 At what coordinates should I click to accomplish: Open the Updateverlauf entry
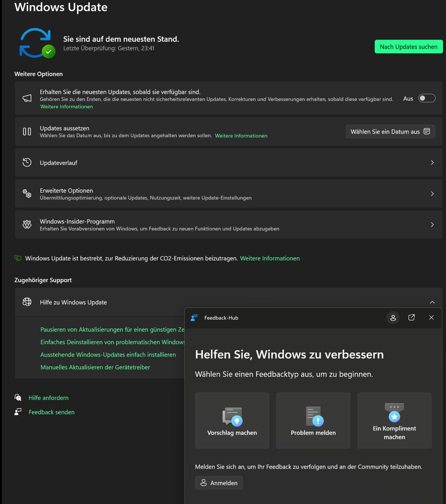[228, 163]
